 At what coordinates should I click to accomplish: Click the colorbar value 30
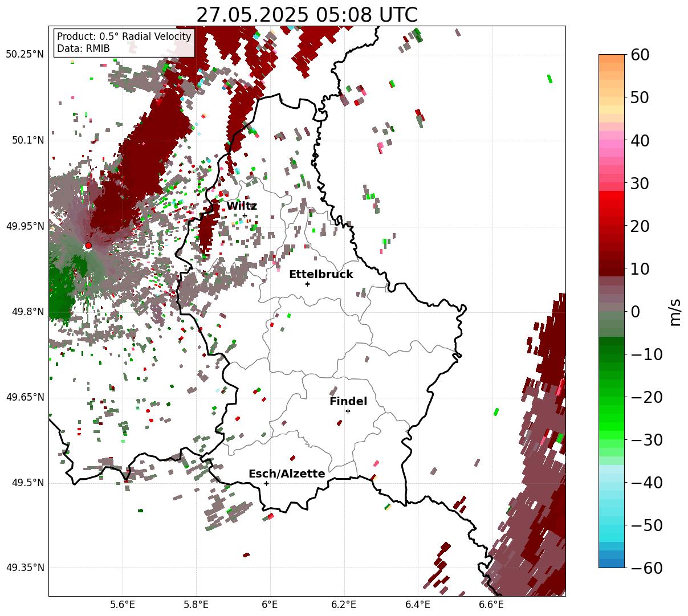click(x=640, y=183)
